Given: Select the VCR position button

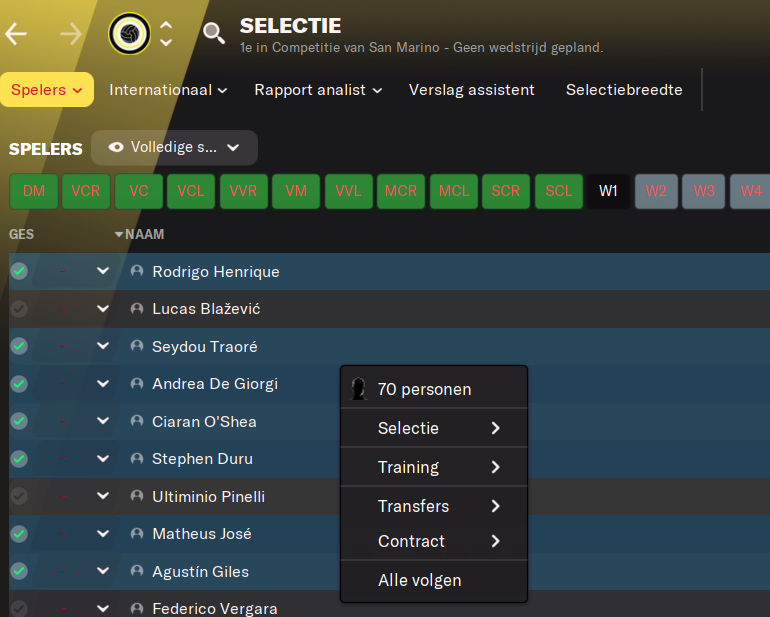Looking at the screenshot, I should click(x=86, y=191).
